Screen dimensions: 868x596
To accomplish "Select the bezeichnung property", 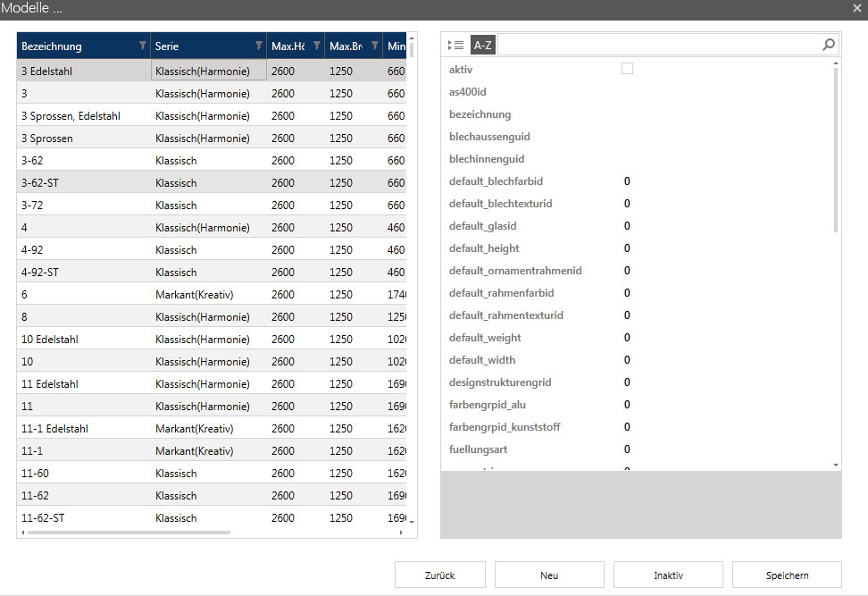I will [x=480, y=114].
